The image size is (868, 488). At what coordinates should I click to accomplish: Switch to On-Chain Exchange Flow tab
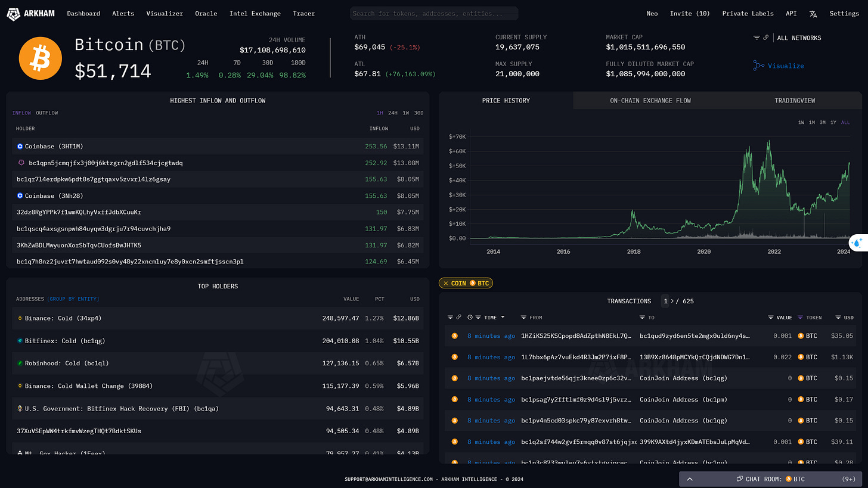click(x=650, y=101)
